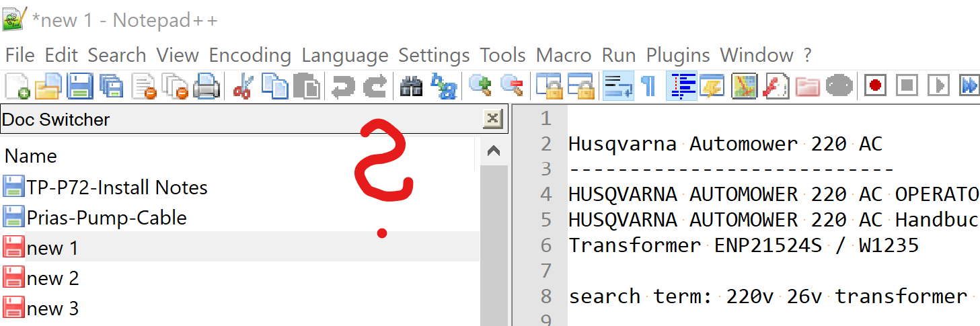
Task: Copy selection with the Copy icon
Action: tap(274, 87)
